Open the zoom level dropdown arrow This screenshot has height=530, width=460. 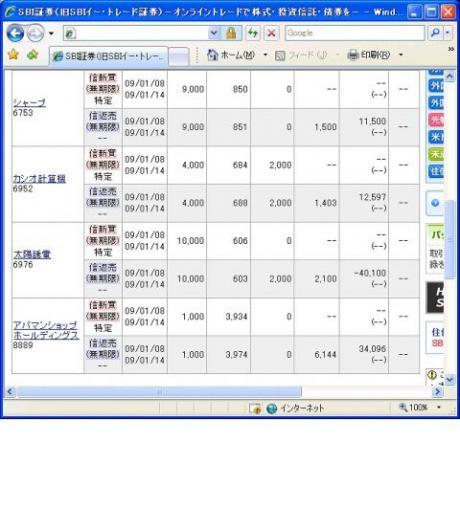(439, 408)
